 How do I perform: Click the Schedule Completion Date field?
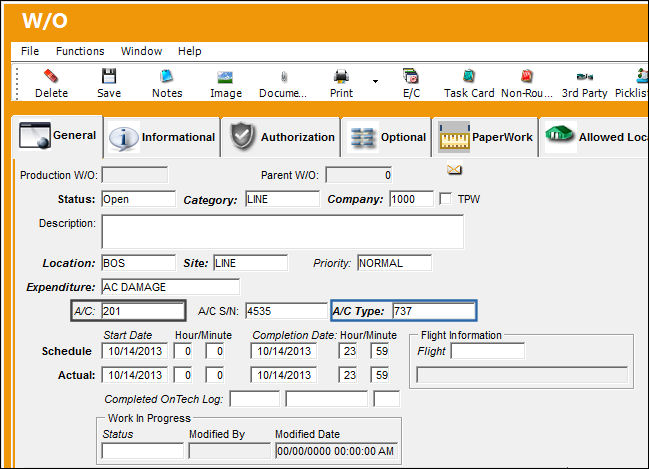(284, 351)
